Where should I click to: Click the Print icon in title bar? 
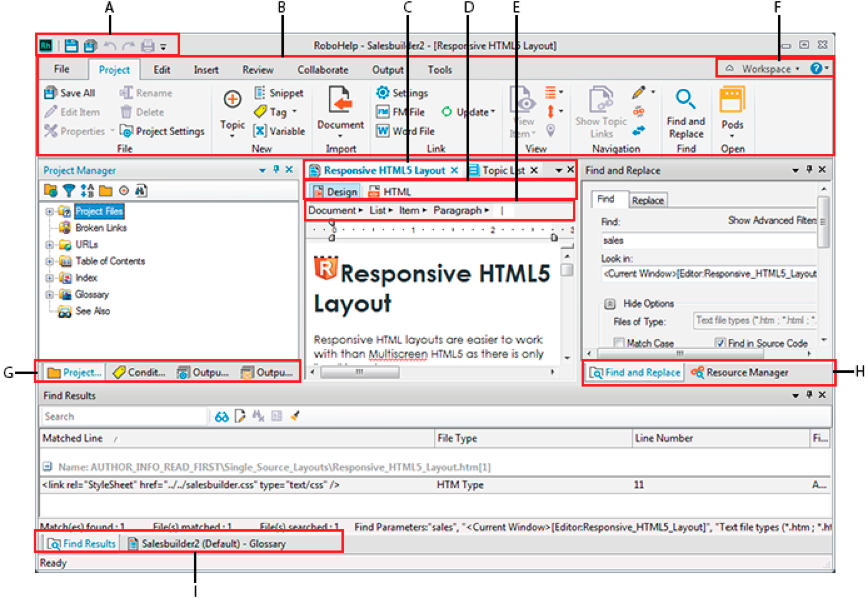148,46
